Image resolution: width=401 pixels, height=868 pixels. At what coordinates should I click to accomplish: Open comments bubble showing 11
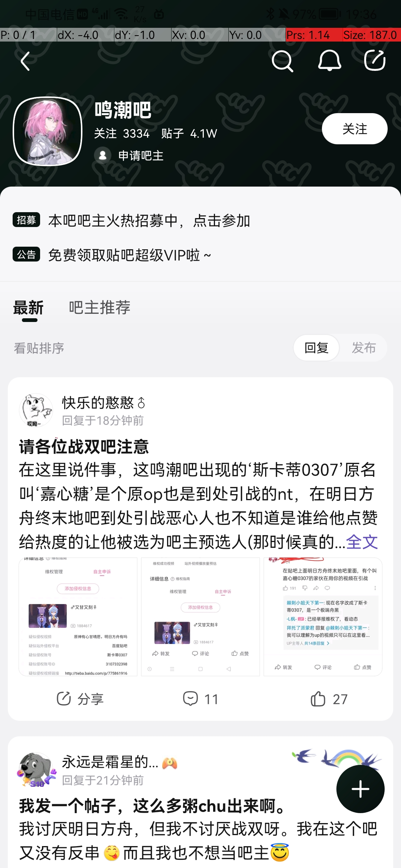point(190,699)
